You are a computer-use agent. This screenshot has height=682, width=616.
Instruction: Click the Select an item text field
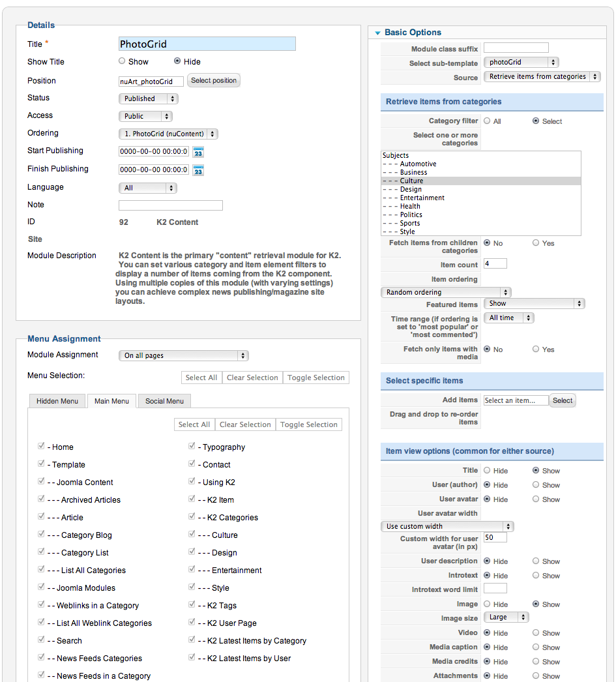(516, 400)
